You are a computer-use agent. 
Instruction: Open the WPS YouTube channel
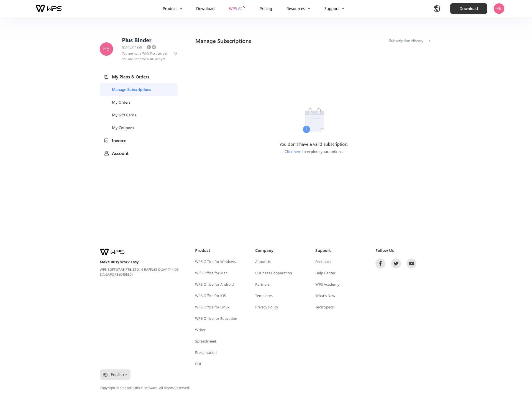click(411, 264)
